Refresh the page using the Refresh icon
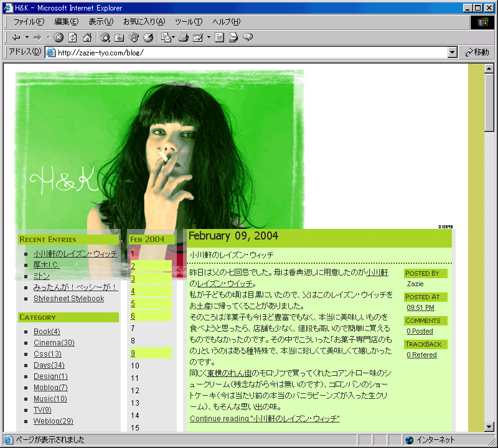Screen dimensions: 498x448 point(73,37)
